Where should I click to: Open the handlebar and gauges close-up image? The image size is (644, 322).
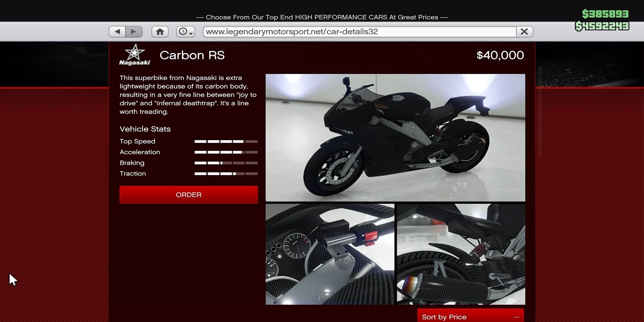[x=330, y=254]
